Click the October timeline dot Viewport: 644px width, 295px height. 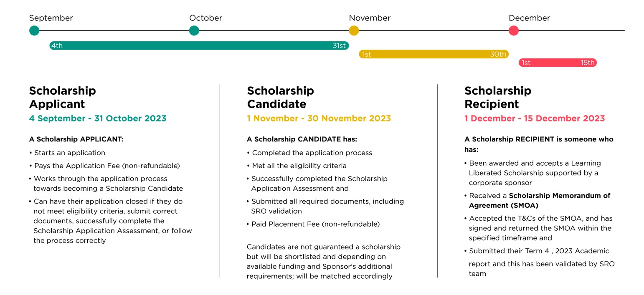pyautogui.click(x=194, y=30)
